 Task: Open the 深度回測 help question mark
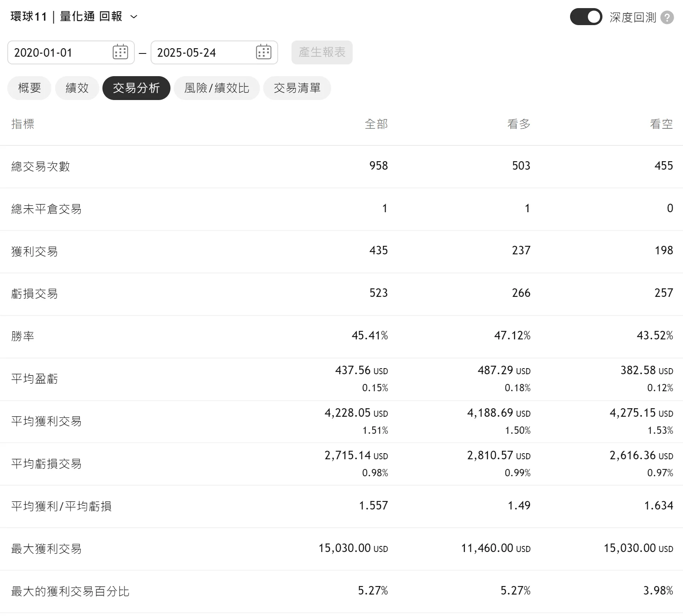(667, 17)
